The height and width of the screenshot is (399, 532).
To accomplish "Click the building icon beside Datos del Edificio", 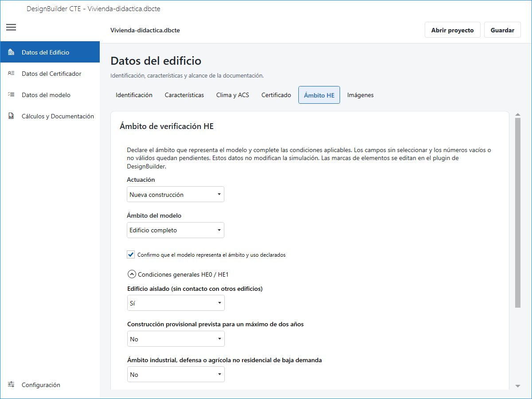I will (x=12, y=52).
